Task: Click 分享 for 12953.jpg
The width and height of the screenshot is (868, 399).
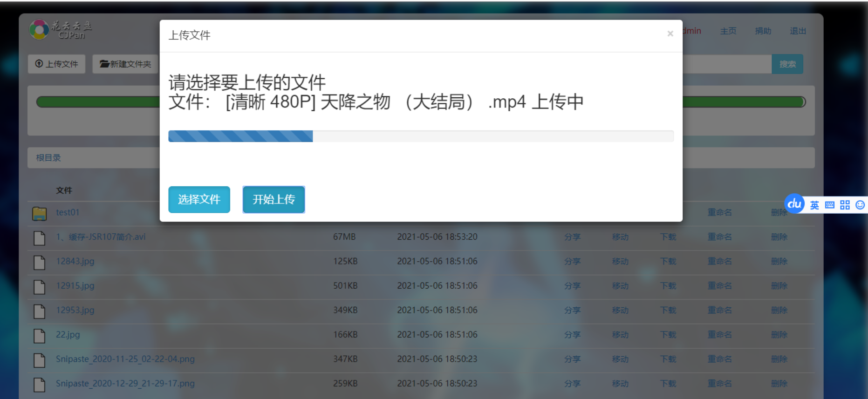Action: 572,310
